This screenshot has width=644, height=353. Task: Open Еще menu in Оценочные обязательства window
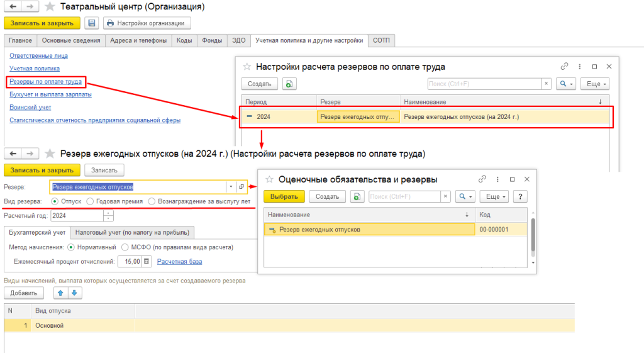point(496,196)
